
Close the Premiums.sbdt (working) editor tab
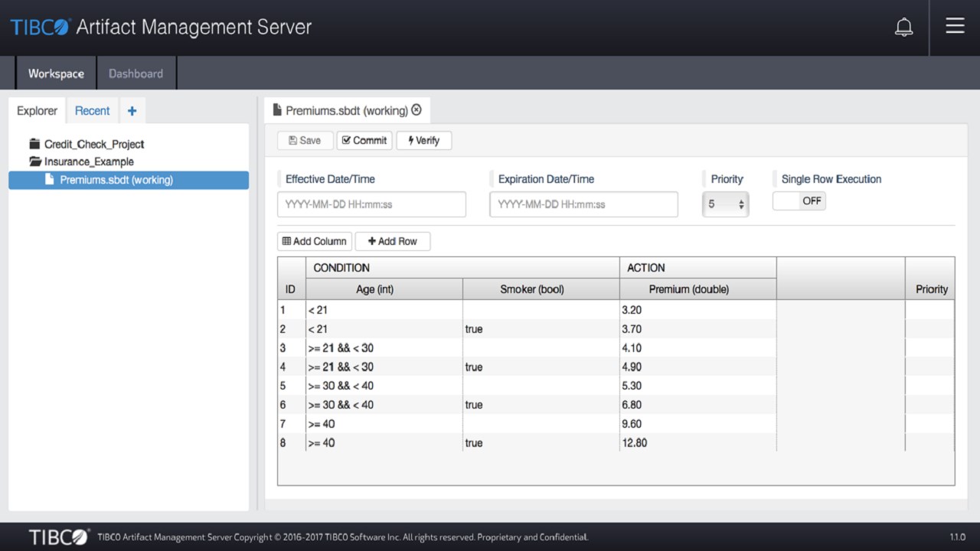(416, 110)
